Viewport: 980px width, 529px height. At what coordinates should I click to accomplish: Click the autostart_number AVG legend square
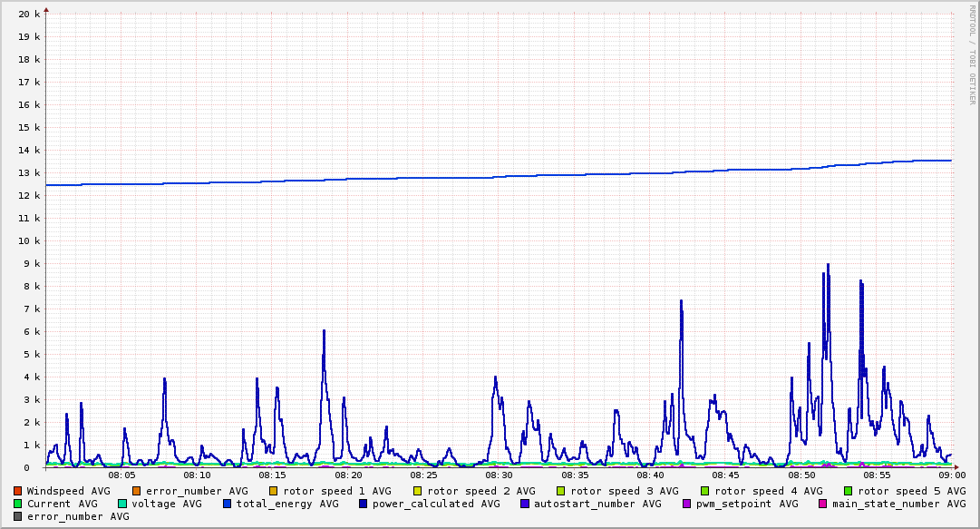pos(525,504)
